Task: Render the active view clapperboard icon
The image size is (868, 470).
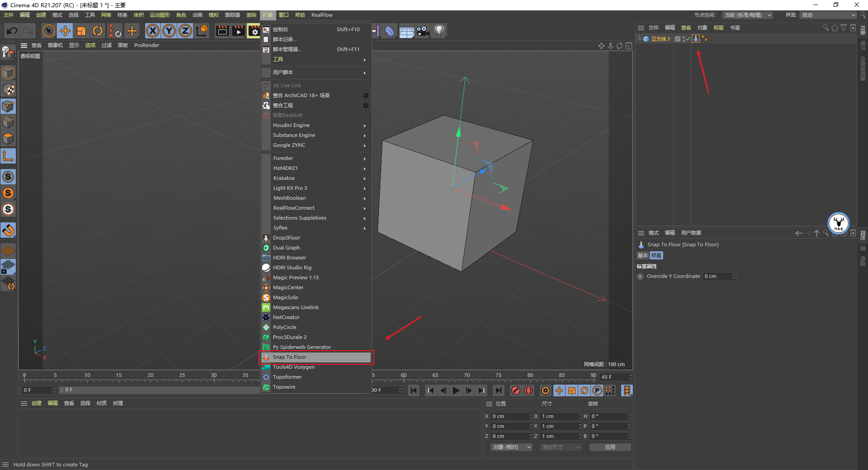Action: (x=222, y=31)
